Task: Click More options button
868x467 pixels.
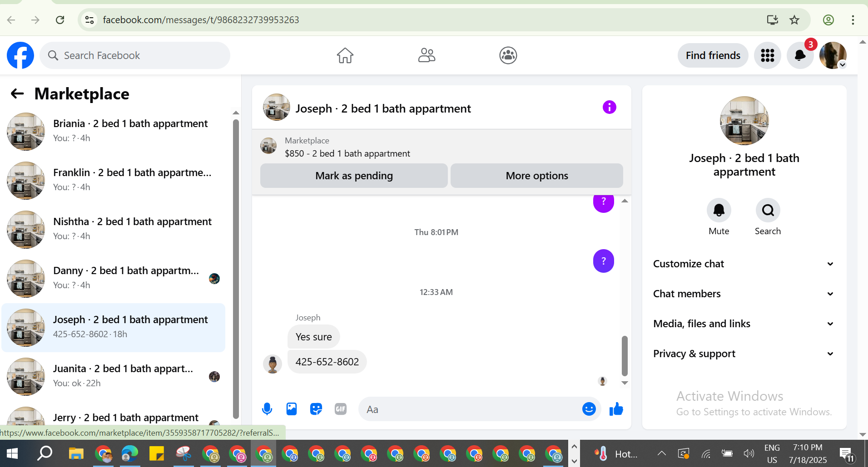Action: click(x=537, y=176)
